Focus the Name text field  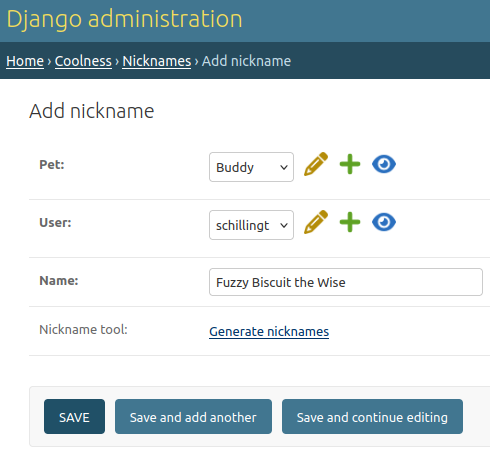click(346, 282)
